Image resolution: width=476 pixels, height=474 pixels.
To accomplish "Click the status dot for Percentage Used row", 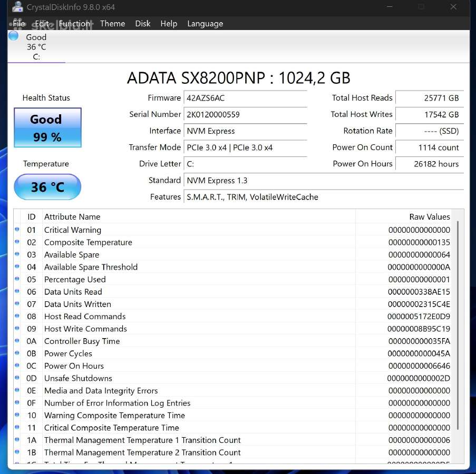I will click(x=17, y=279).
